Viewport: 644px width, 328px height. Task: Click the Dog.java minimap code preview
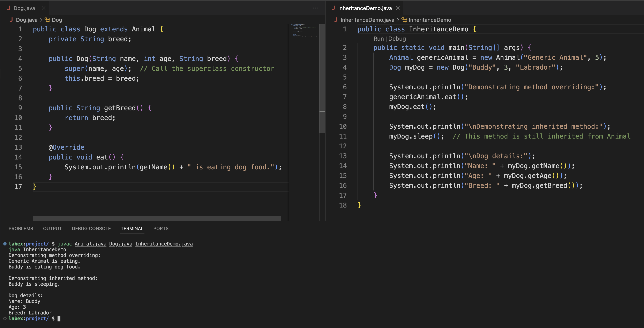pyautogui.click(x=304, y=31)
